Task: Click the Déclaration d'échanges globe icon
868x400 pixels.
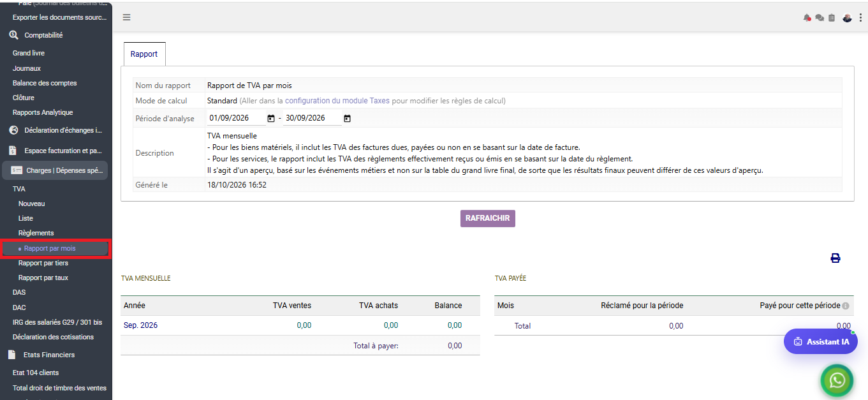Action: (13, 130)
